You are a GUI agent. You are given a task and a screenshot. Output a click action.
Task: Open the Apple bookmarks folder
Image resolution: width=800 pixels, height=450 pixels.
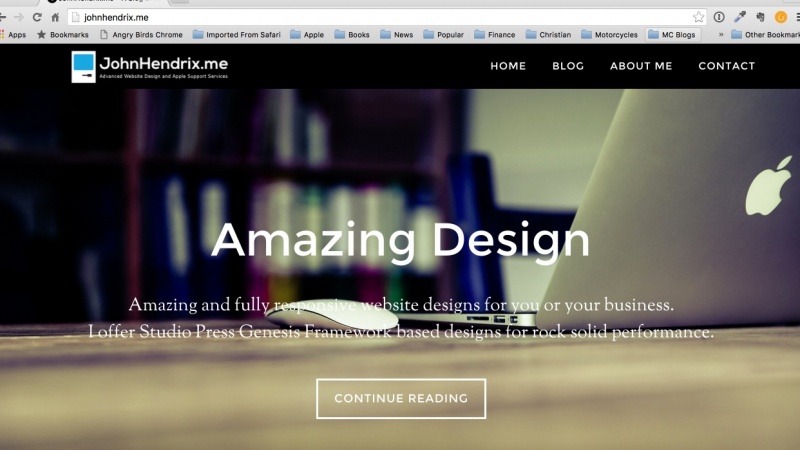(x=307, y=35)
